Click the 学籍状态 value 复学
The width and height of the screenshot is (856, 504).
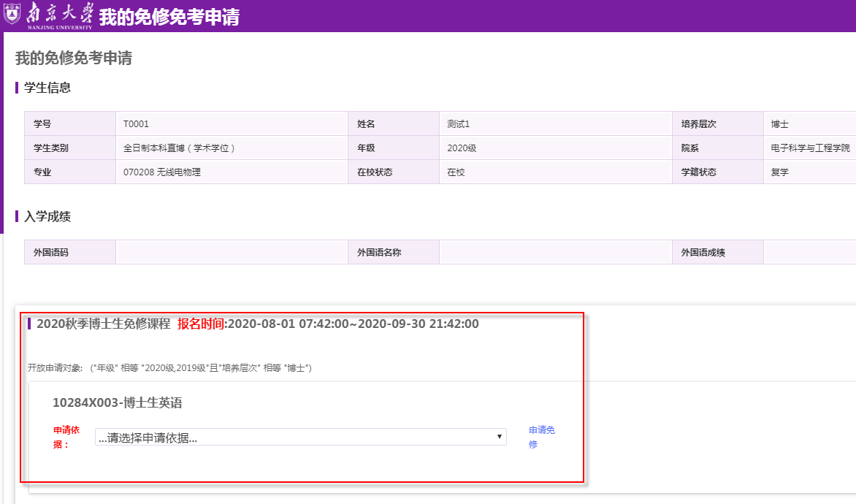[779, 172]
